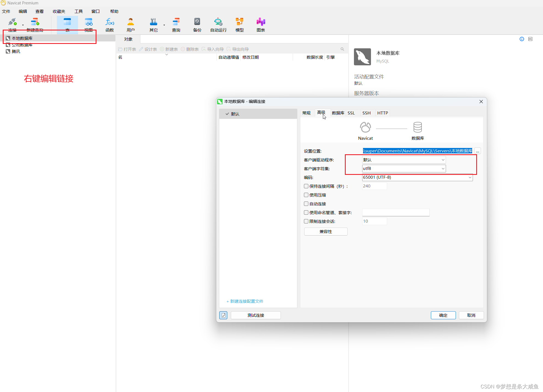Enable 保持连接间隔 checkbox
The width and height of the screenshot is (543, 392).
306,186
